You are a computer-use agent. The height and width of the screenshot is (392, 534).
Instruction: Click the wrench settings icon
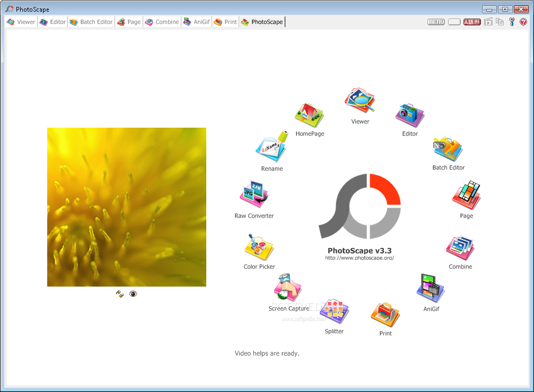[x=512, y=22]
